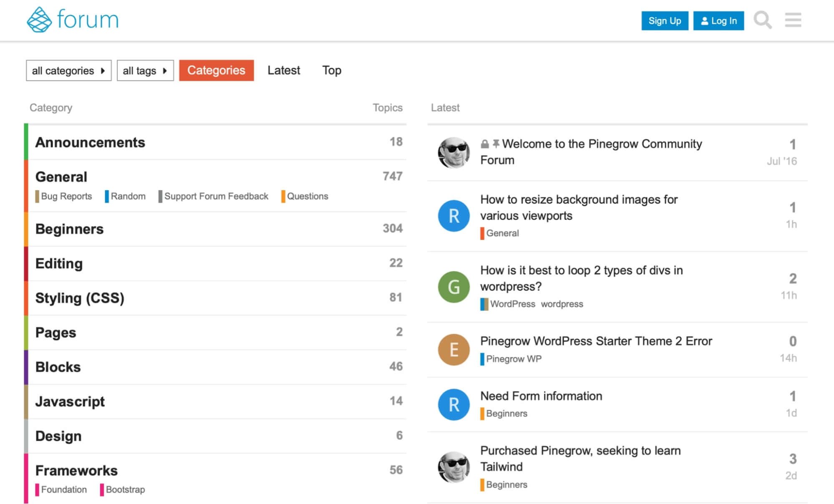
Task: Click the R avatar on the resize background topic
Action: 454,216
